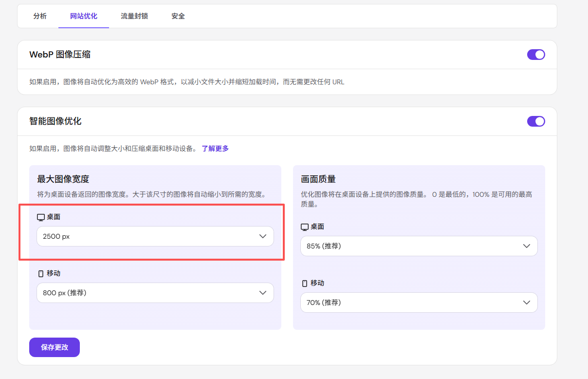This screenshot has height=379, width=588.
Task: Toggle the WebP 图像压缩 switch
Action: (536, 55)
